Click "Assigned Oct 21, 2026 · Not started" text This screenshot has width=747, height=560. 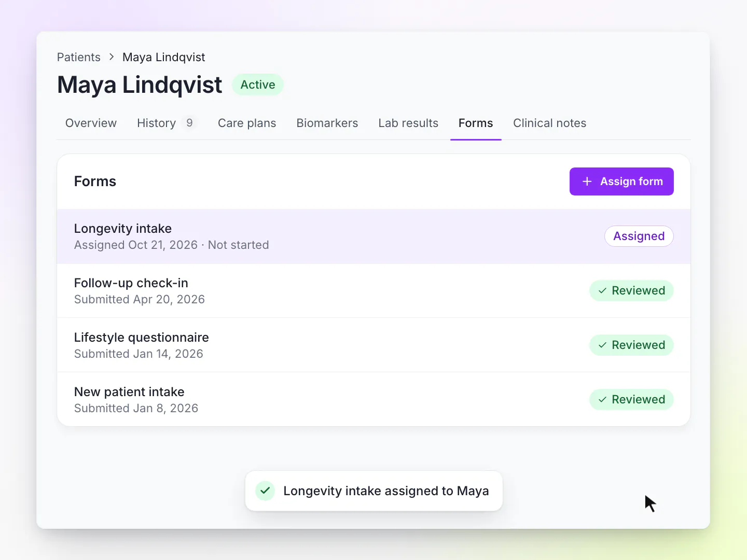click(x=172, y=245)
